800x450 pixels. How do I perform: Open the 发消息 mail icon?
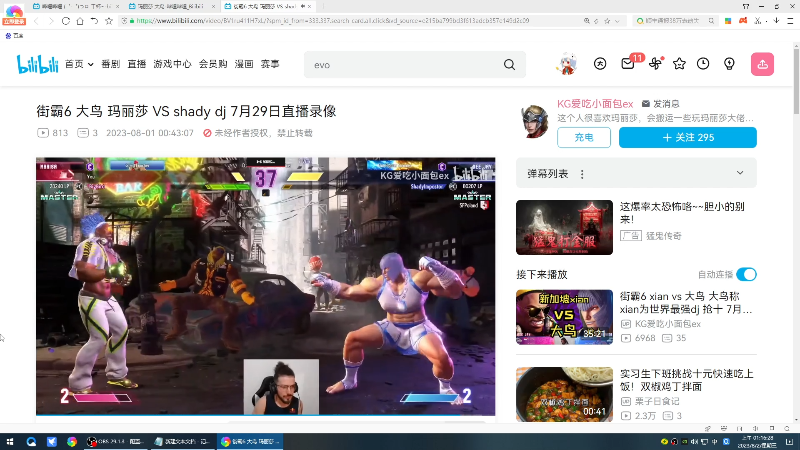tap(645, 104)
